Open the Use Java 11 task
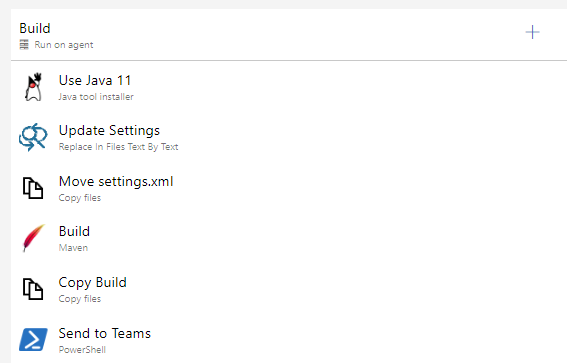This screenshot has height=363, width=567. point(289,87)
